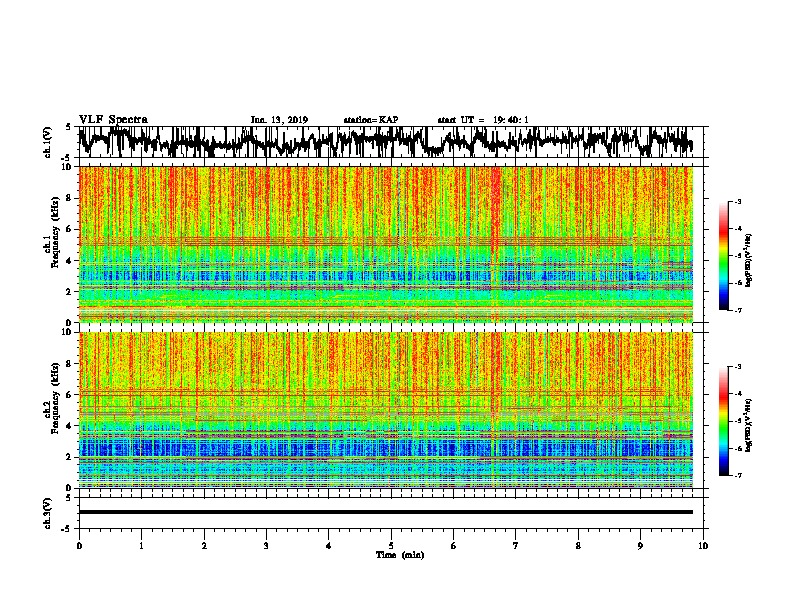Click the ch.1(V) waveform axis label
The image size is (792, 612).
coord(48,142)
